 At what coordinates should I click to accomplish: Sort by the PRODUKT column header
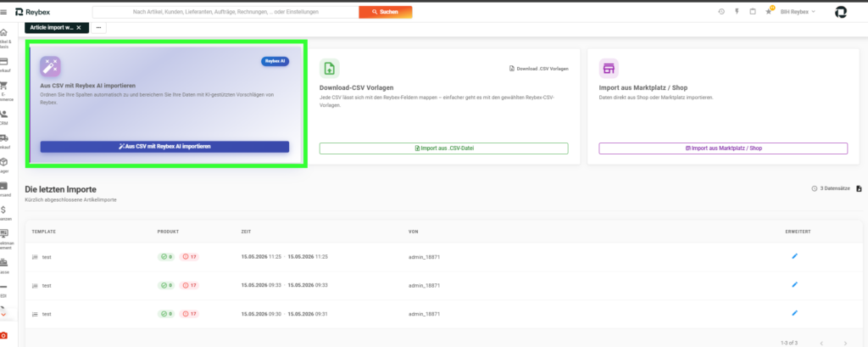(168, 231)
